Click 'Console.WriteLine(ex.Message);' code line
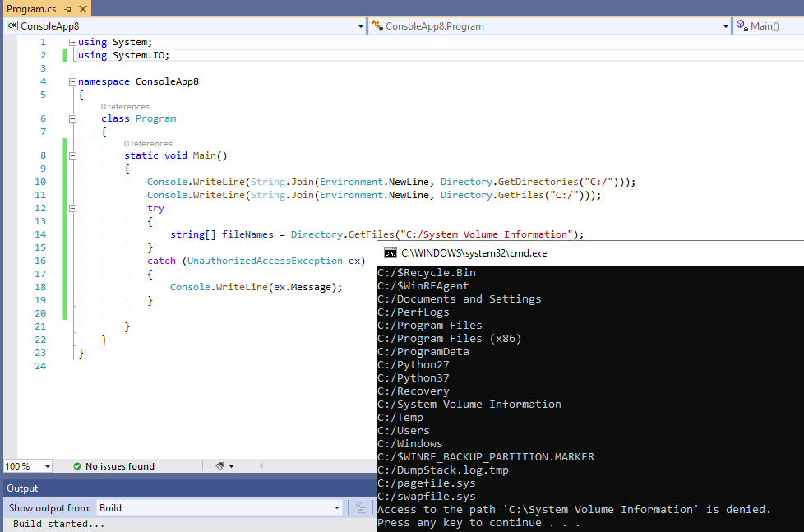 pos(256,287)
